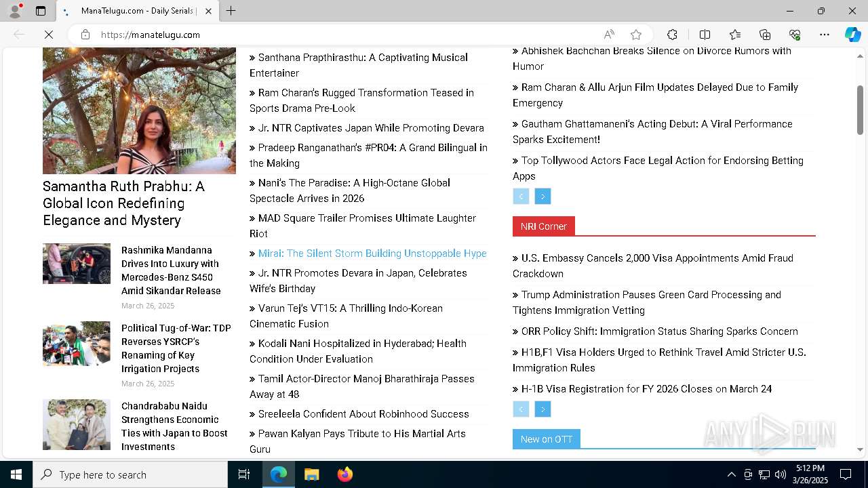
Task: Open Collections icon in toolbar
Action: tap(765, 35)
